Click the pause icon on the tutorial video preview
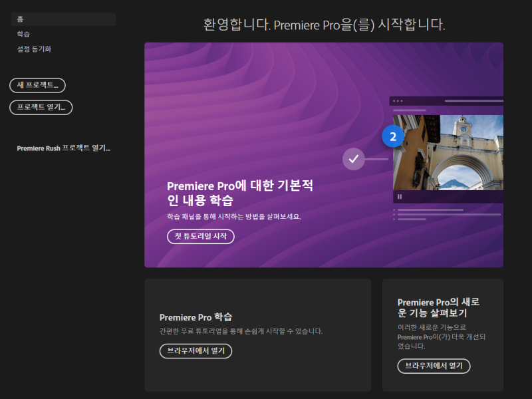This screenshot has height=399, width=532. point(399,197)
